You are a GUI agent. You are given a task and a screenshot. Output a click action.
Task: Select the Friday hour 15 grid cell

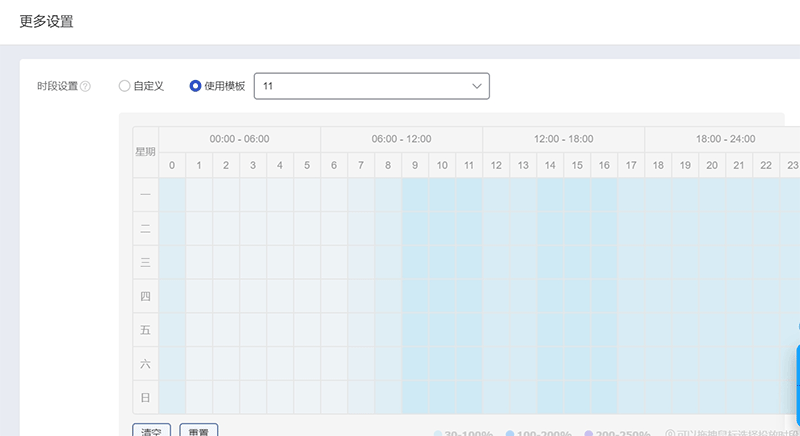click(x=577, y=329)
